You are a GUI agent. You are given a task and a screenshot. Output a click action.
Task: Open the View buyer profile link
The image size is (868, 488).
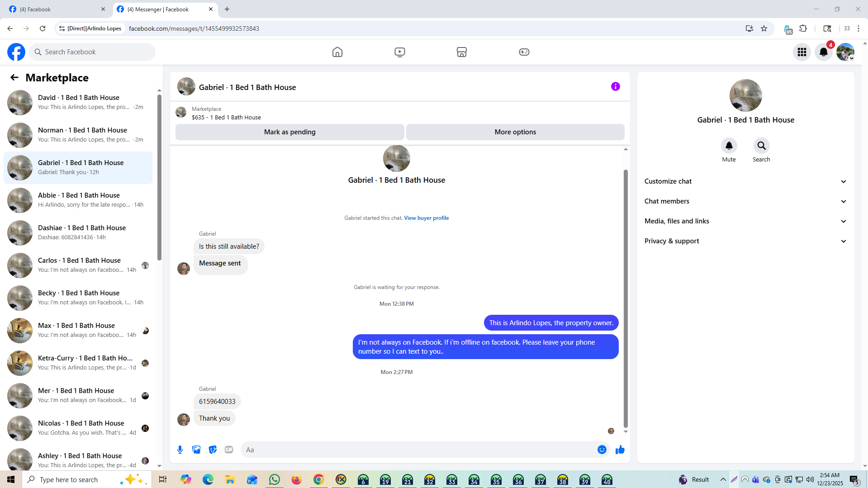[426, 218]
